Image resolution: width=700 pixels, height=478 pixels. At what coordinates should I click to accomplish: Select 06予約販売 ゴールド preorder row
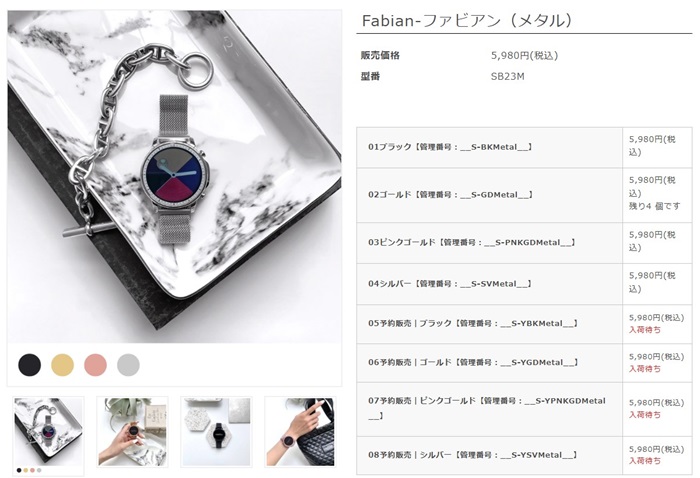coord(524,362)
